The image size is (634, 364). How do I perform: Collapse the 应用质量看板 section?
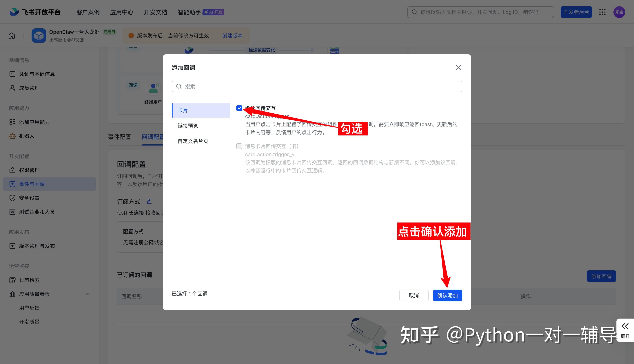click(88, 294)
